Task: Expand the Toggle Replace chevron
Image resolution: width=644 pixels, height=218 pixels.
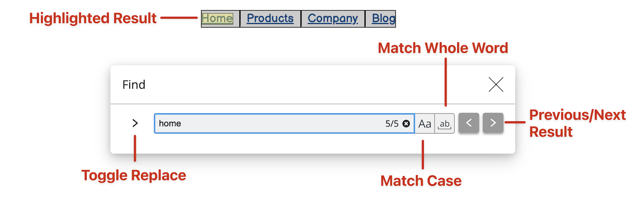Action: tap(135, 123)
